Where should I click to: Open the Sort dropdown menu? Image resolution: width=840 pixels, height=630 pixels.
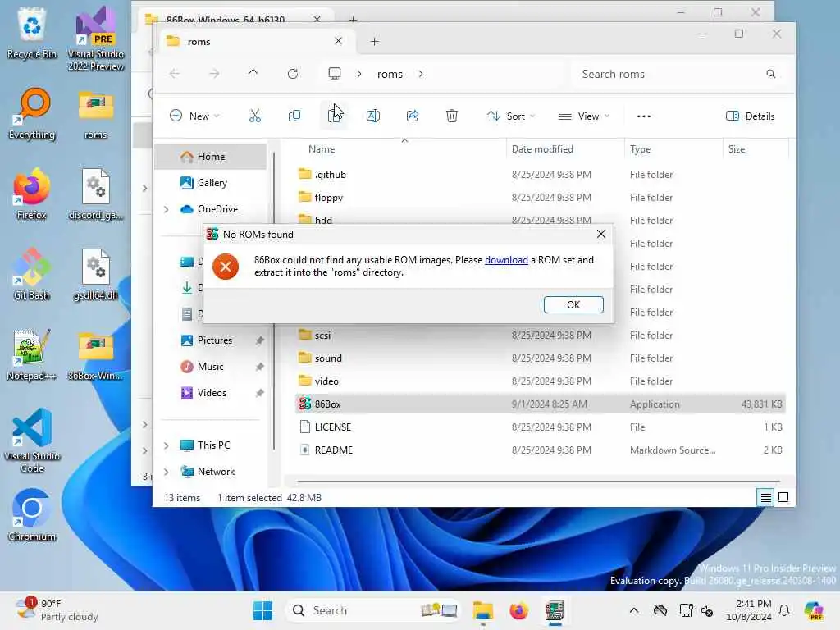pos(511,116)
